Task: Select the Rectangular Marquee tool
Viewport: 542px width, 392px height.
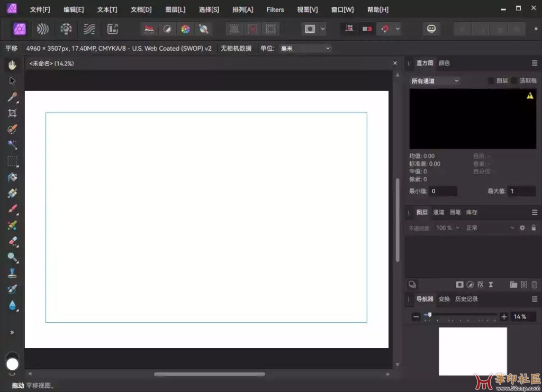Action: (12, 161)
